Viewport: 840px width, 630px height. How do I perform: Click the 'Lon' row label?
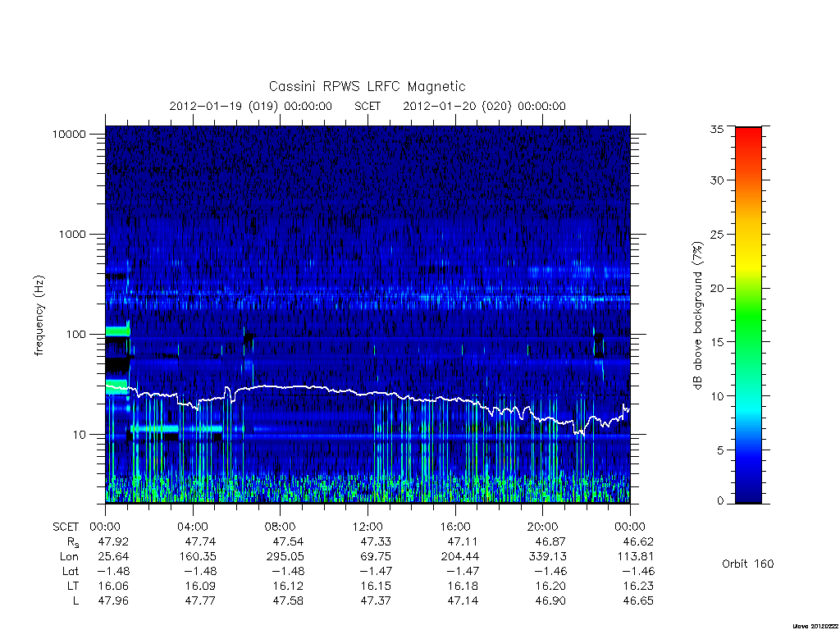pos(70,557)
